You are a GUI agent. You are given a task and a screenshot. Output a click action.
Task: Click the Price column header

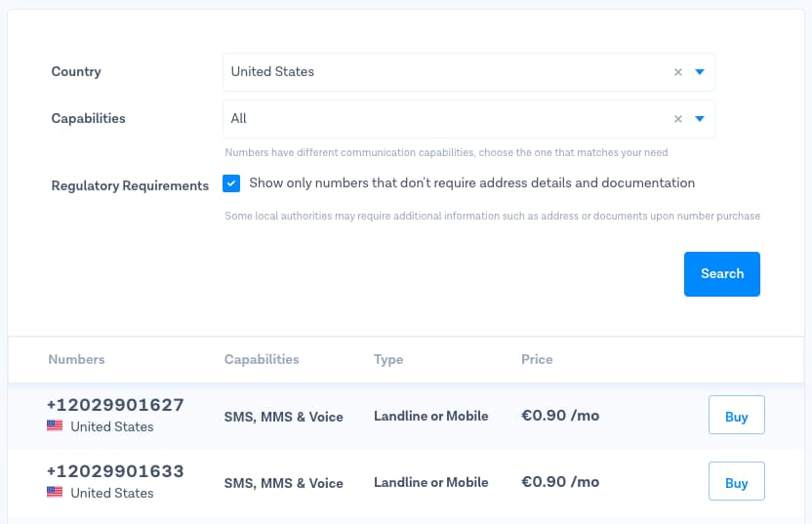pos(537,359)
